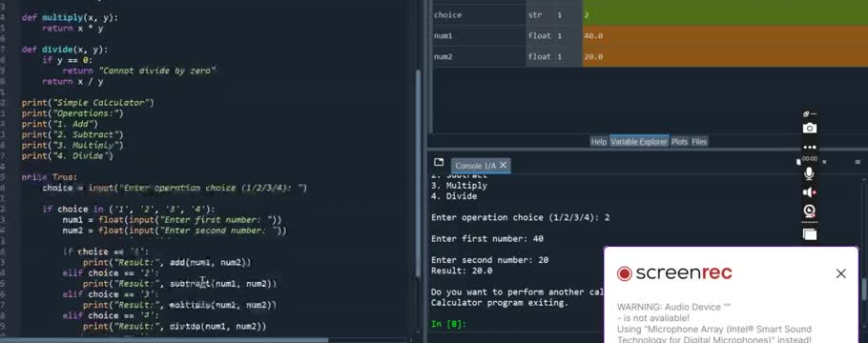Switch to the Plots pane tab
This screenshot has width=868, height=343.
tap(679, 142)
